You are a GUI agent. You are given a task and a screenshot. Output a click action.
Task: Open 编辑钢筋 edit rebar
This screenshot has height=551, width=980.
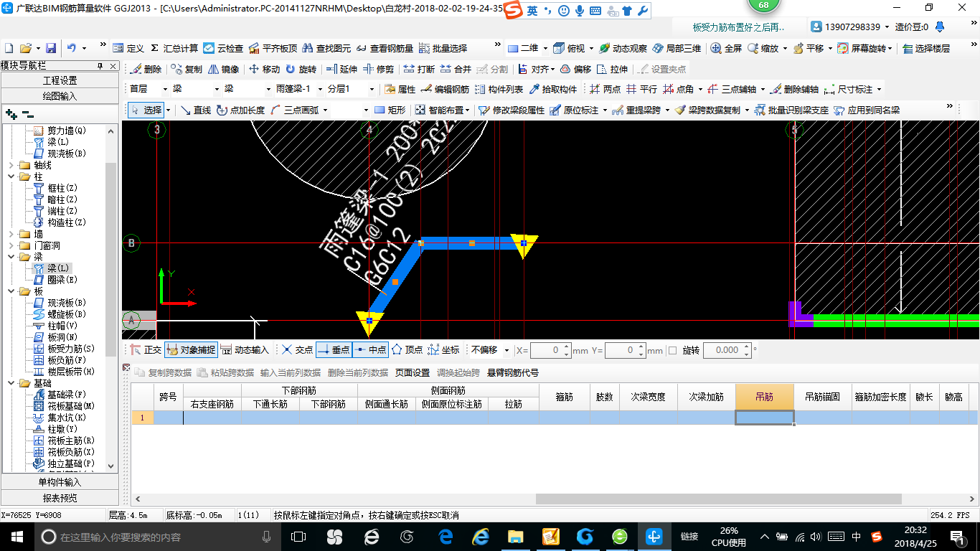click(x=445, y=89)
